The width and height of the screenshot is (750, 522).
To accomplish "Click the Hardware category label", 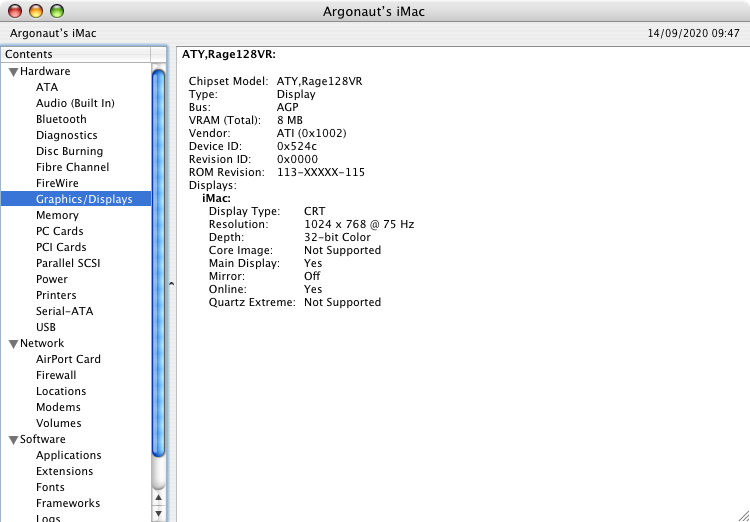I will (45, 71).
